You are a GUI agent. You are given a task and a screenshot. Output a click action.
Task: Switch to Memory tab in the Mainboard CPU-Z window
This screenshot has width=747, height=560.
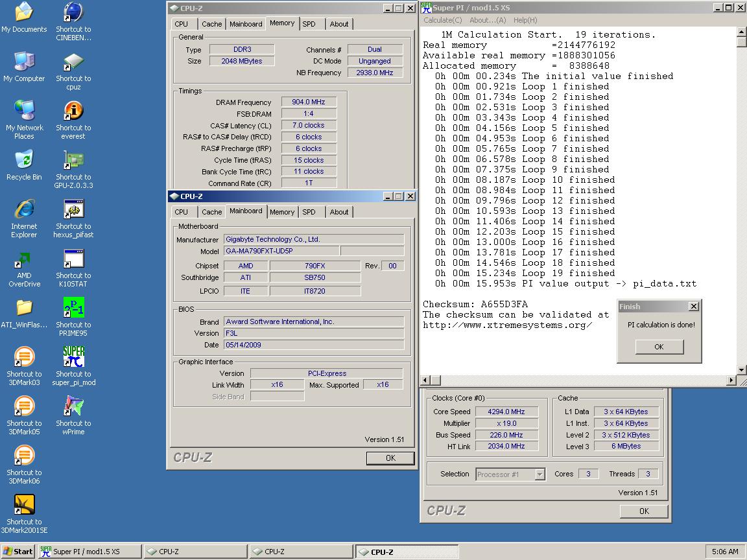[x=282, y=212]
